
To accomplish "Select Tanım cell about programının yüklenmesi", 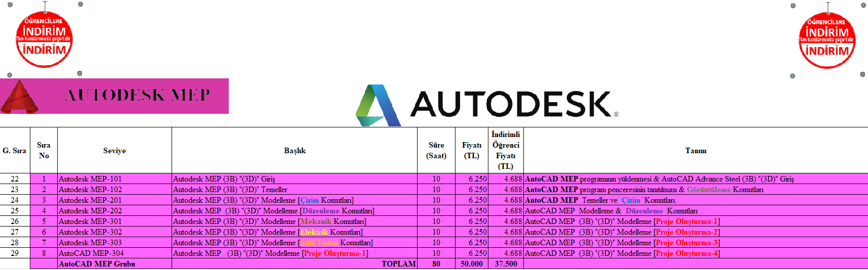I will [x=696, y=179].
